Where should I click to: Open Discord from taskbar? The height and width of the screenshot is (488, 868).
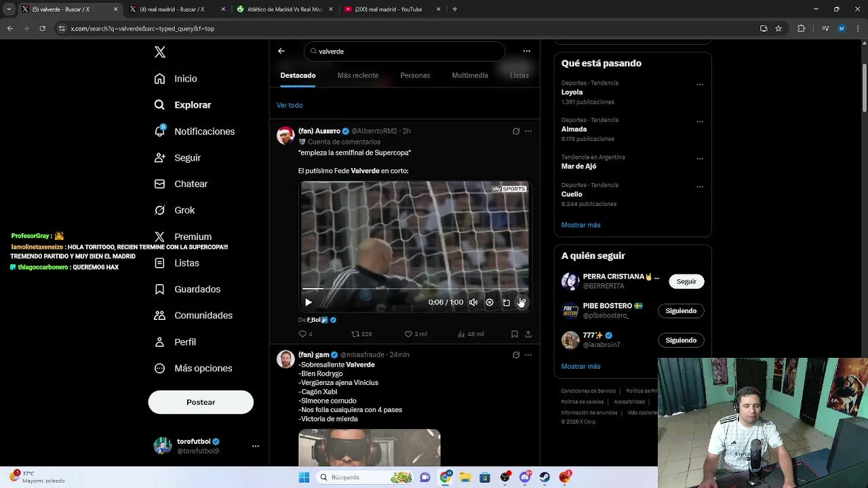(525, 477)
